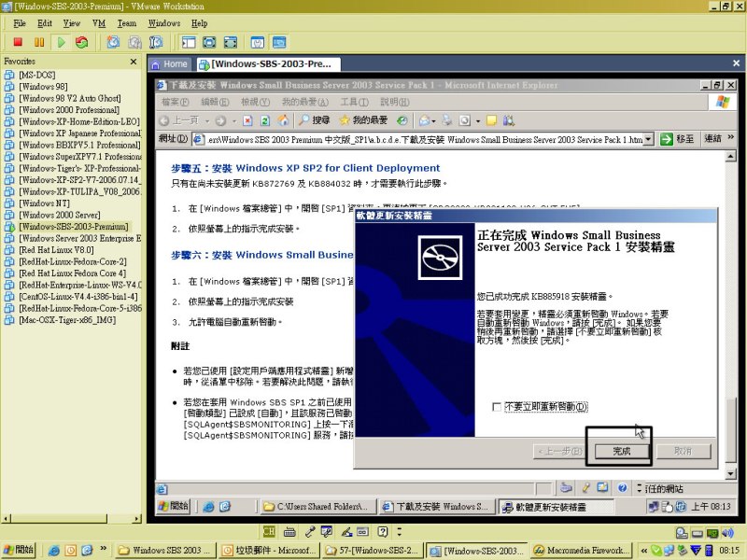This screenshot has width=747, height=560.
Task: Open the VMware View menu
Action: click(72, 23)
